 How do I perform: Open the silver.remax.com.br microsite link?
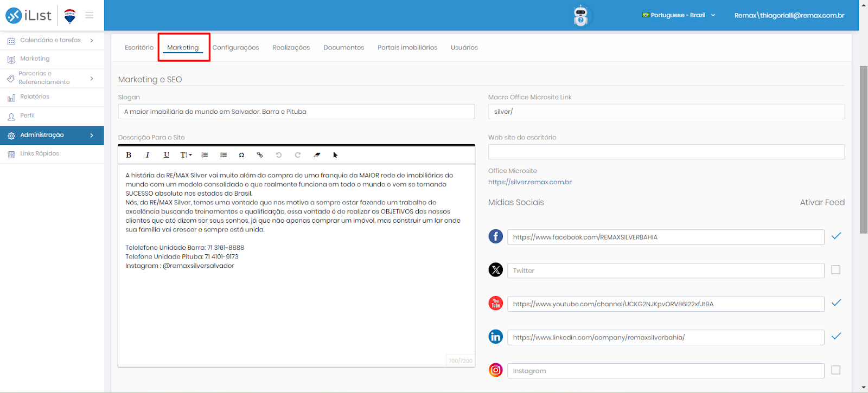coord(530,182)
